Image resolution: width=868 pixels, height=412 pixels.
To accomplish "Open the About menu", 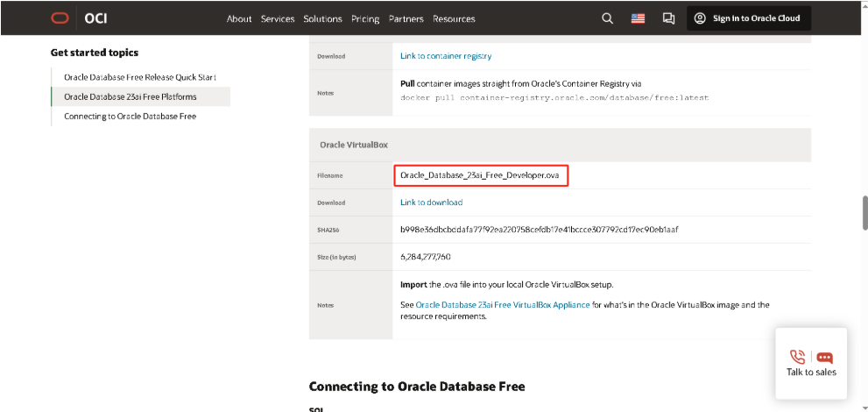I will (x=239, y=18).
